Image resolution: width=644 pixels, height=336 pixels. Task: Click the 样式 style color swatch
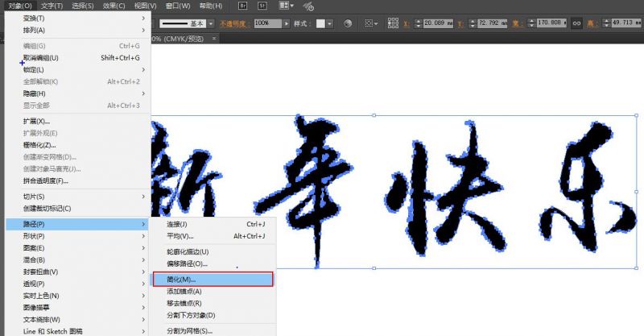[320, 24]
